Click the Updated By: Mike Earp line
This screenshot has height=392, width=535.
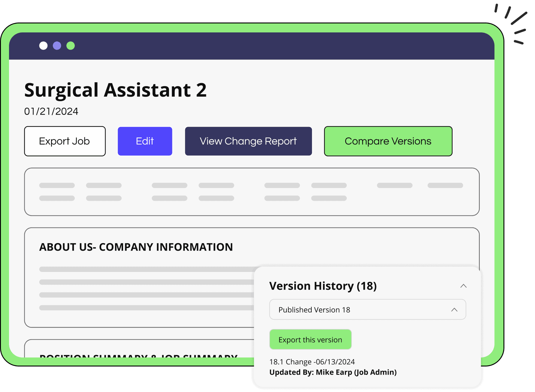[x=333, y=372]
